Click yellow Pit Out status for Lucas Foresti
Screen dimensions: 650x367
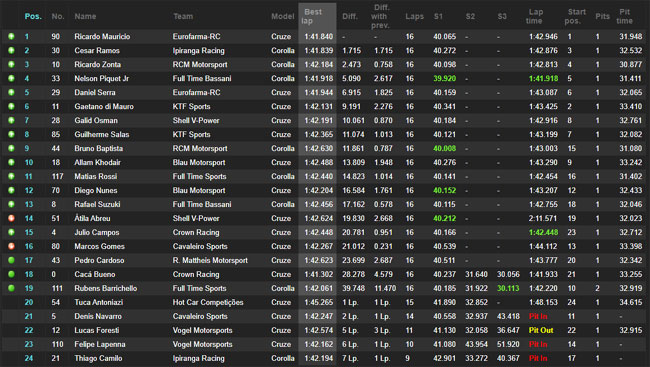click(x=541, y=331)
